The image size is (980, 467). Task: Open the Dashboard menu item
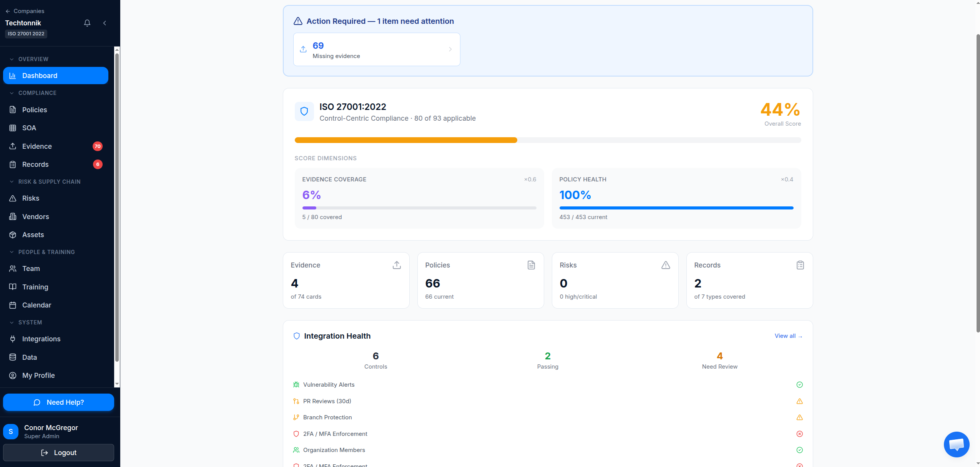tap(56, 76)
